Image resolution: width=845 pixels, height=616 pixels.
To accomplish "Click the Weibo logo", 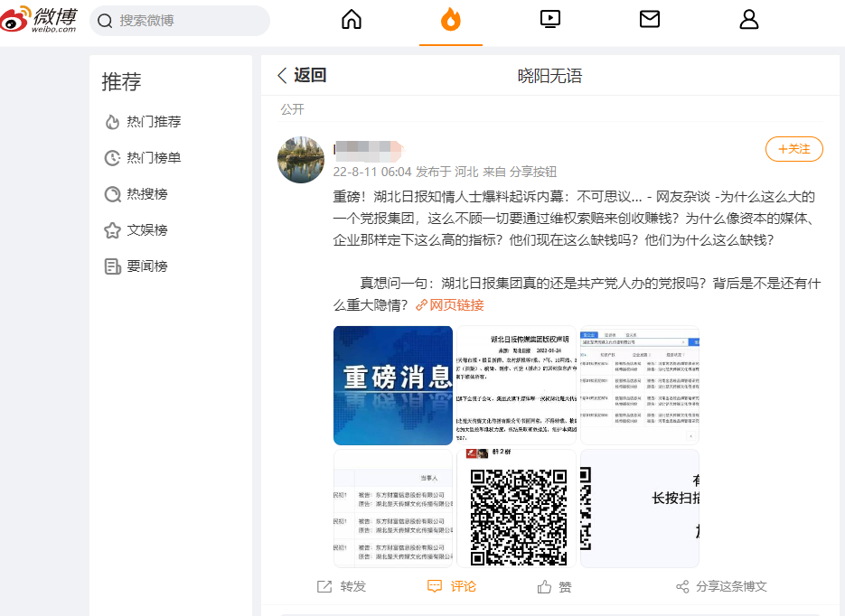I will point(39,20).
